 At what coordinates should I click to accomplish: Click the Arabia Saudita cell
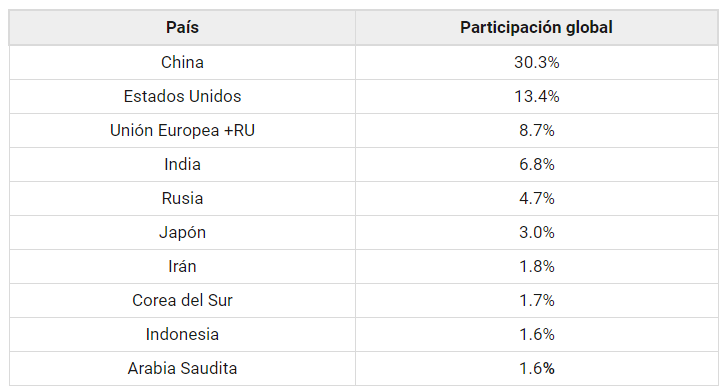tap(182, 368)
